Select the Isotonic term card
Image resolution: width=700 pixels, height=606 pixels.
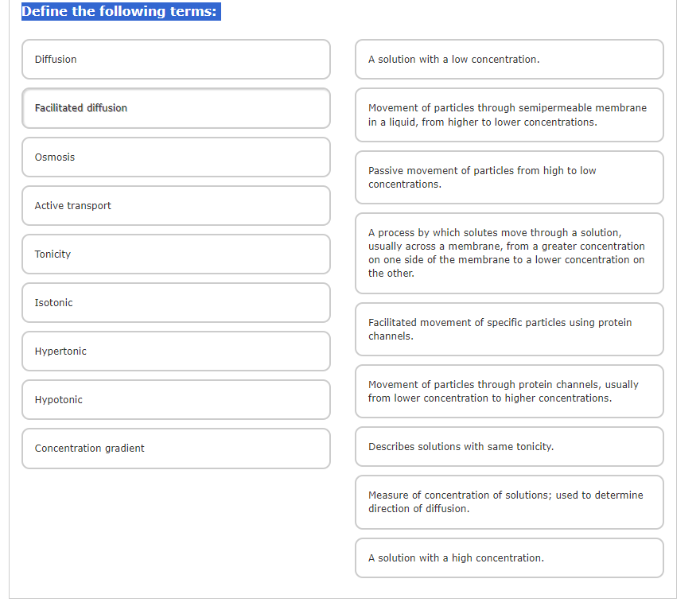(x=176, y=302)
